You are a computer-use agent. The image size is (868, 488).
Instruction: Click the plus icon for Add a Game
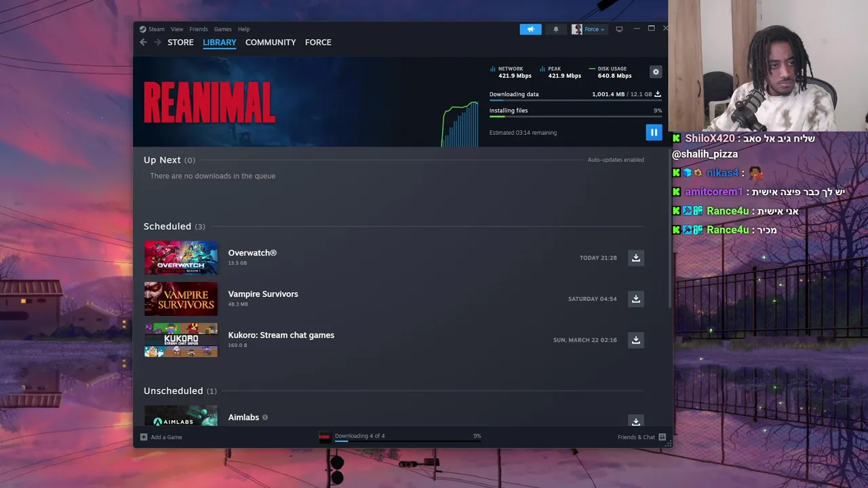pos(143,437)
